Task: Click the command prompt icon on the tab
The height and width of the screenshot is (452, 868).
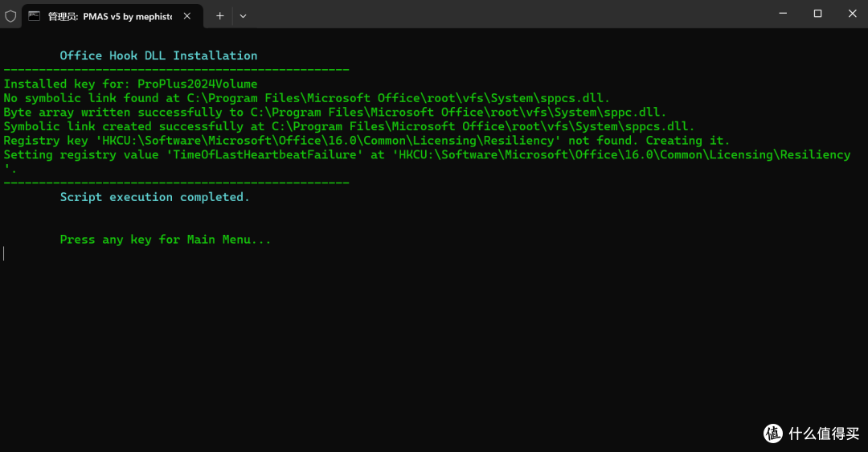Action: tap(35, 16)
